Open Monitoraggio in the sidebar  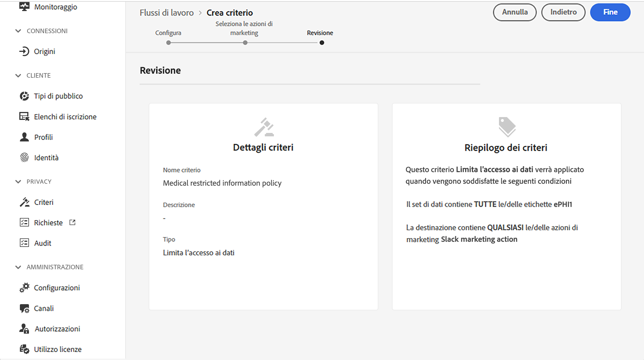pyautogui.click(x=55, y=7)
